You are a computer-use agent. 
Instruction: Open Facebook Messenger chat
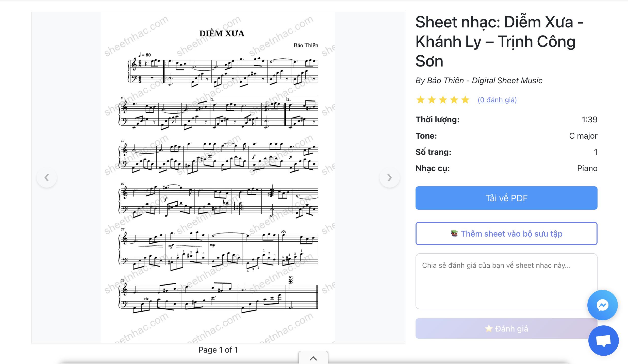coord(603,305)
